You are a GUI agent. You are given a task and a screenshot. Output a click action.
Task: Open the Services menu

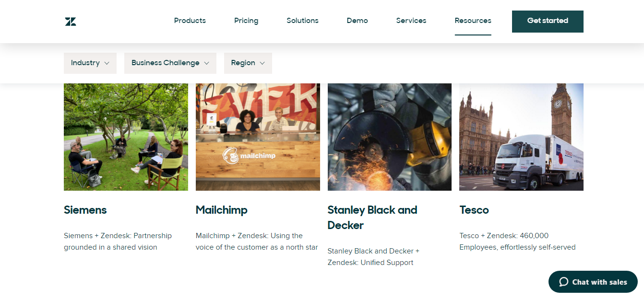pos(411,21)
